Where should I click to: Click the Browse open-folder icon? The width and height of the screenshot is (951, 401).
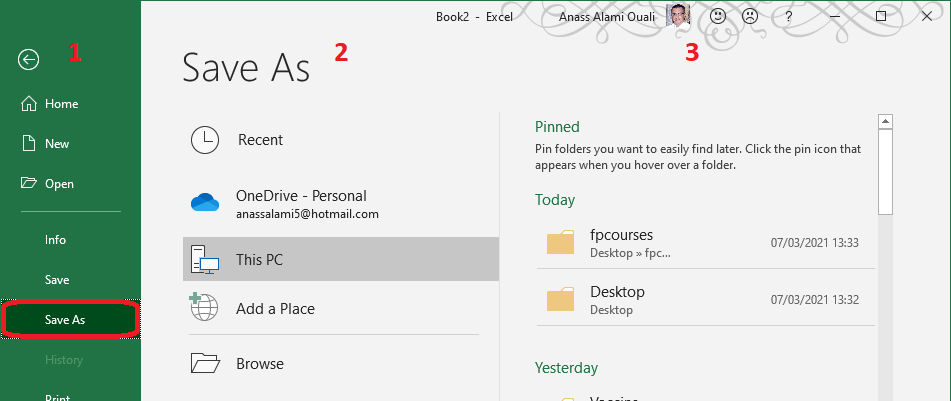coord(205,363)
